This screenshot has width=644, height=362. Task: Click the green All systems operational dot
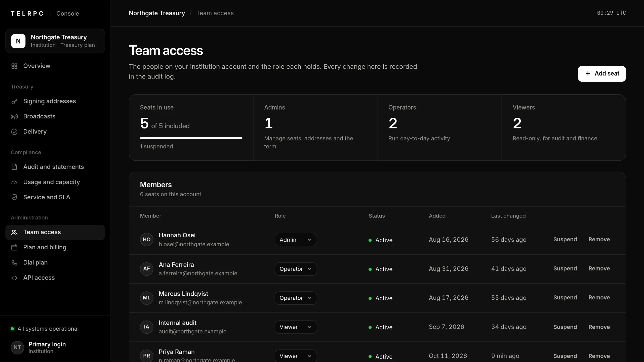coord(12,329)
